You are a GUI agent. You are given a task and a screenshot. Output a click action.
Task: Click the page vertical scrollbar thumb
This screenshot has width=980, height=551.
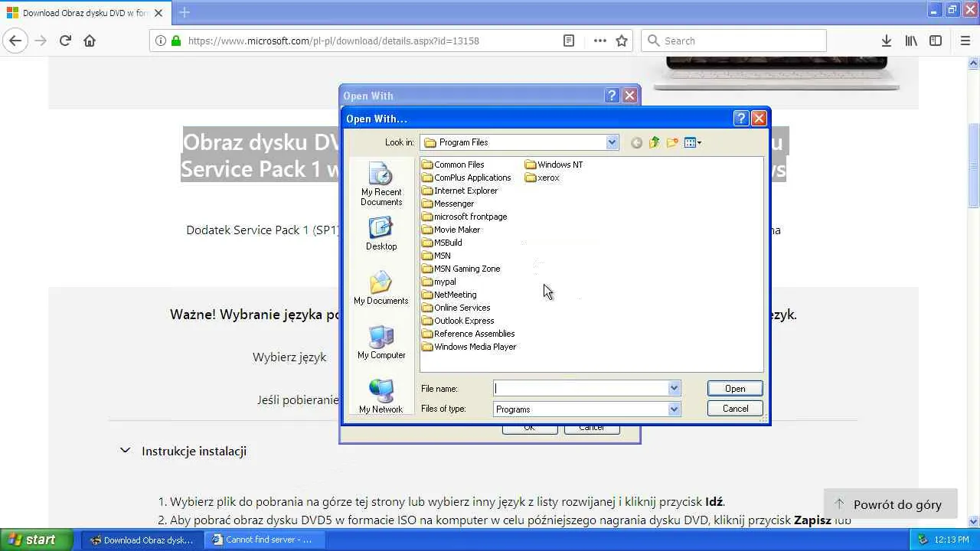(974, 165)
